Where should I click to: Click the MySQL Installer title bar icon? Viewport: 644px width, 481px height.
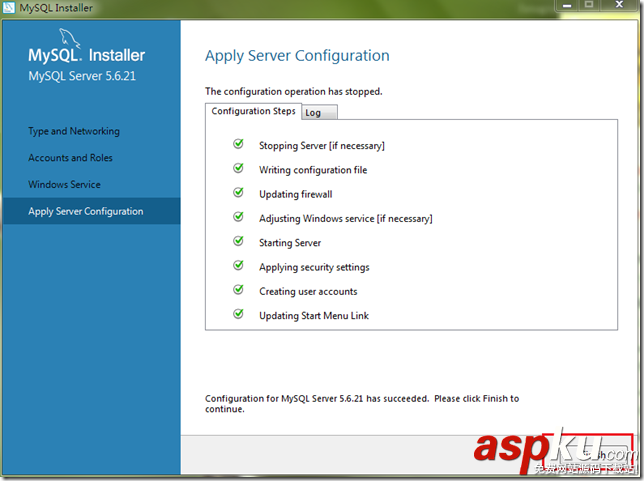(x=9, y=7)
